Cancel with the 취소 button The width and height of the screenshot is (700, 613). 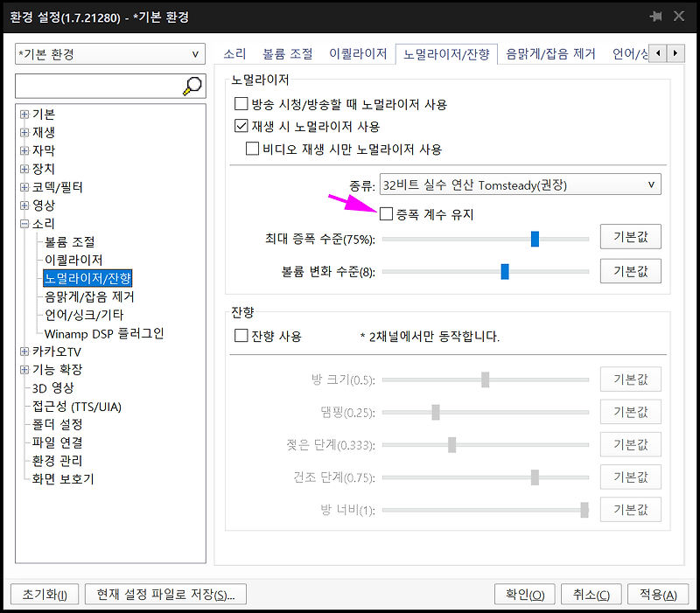591,595
